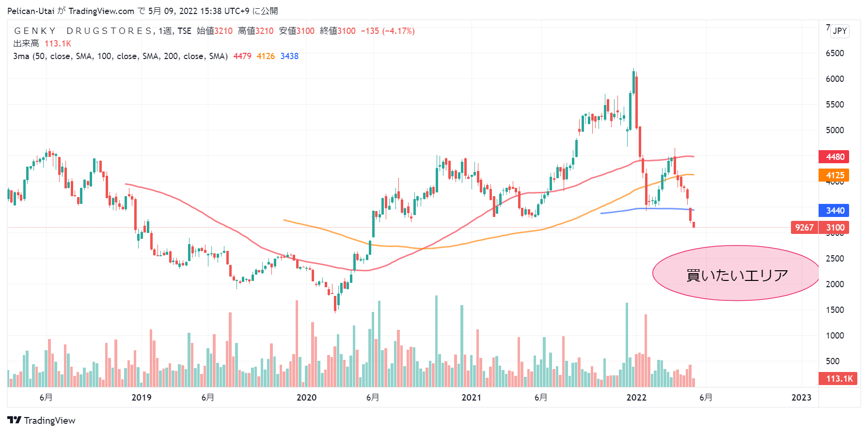Click the −135 (−4.17%) change text
This screenshot has height=433, width=868.
pos(388,31)
